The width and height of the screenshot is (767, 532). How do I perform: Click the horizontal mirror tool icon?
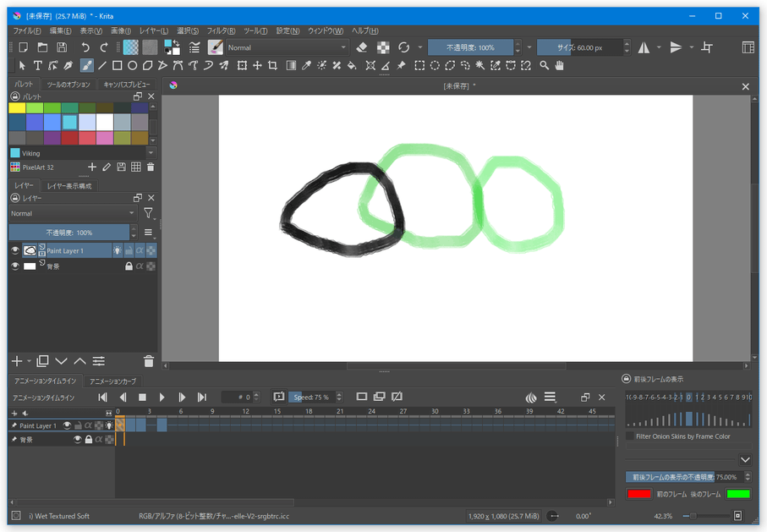click(644, 47)
